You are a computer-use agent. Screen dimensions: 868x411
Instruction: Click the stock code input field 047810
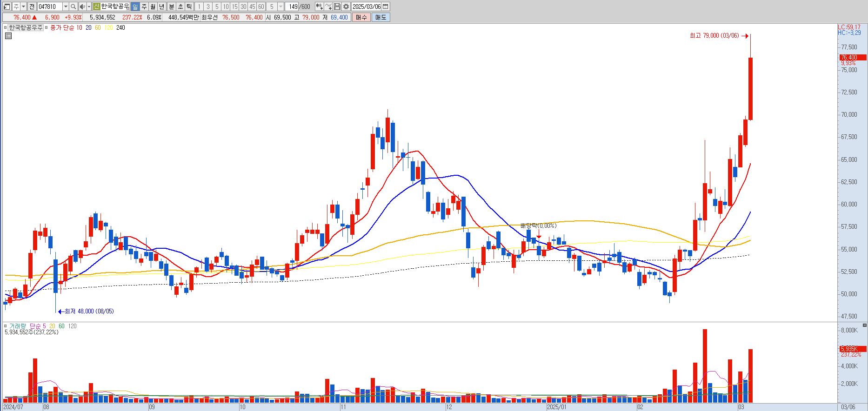50,7
